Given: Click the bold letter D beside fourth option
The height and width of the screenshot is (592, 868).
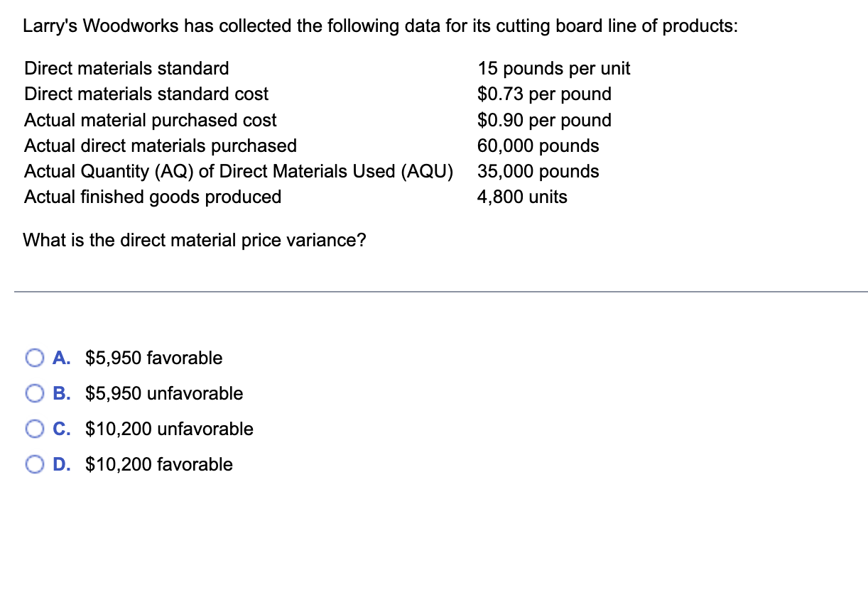Looking at the screenshot, I should [x=62, y=464].
